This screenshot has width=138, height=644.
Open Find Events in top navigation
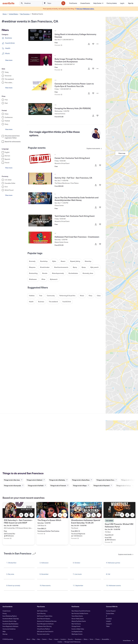(x=73, y=3)
